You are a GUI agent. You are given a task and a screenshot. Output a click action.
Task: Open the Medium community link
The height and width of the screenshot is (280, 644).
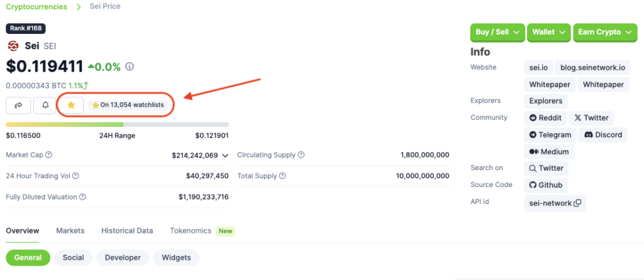coord(549,152)
